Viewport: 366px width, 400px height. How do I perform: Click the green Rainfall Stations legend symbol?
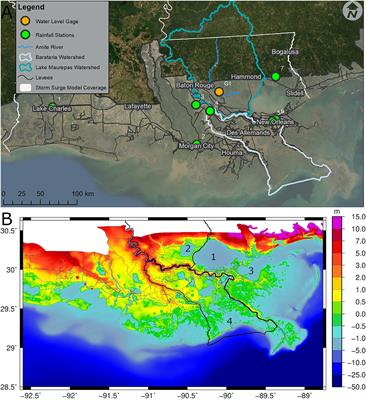[x=25, y=34]
